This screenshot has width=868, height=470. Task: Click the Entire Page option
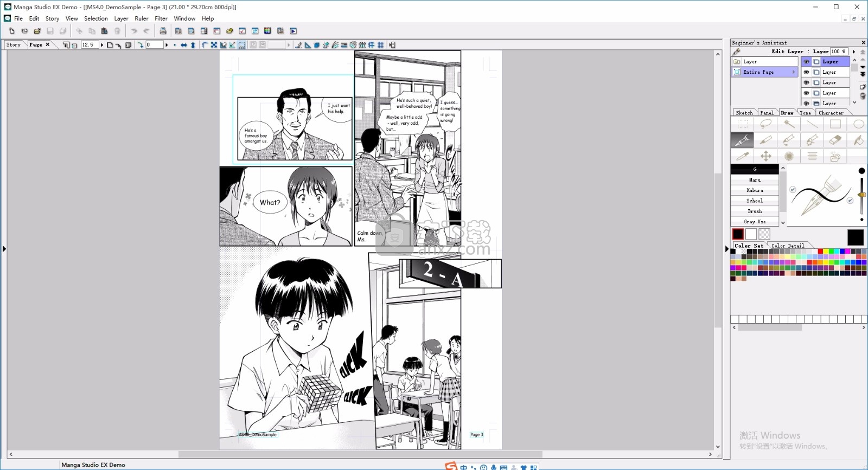[764, 72]
